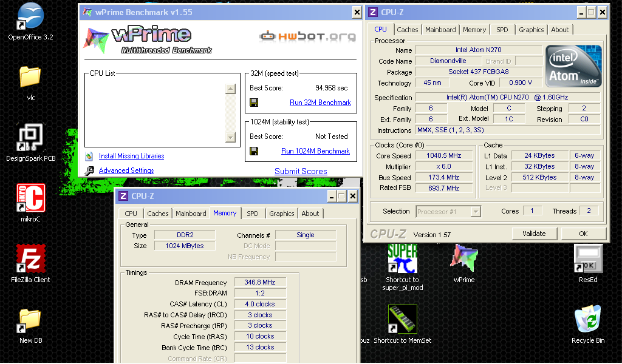The height and width of the screenshot is (364, 622).
Task: Click the save icon beside Run 1024M Benchmark
Action: (x=254, y=151)
